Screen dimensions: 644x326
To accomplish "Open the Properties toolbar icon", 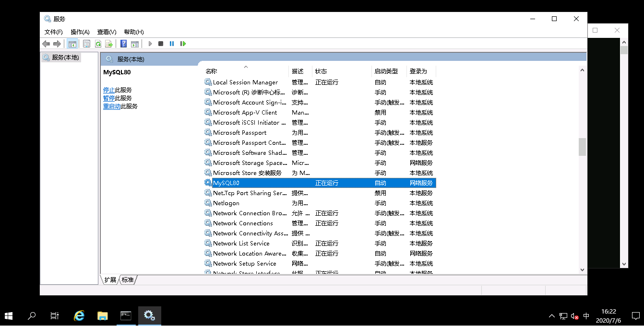I will click(87, 44).
